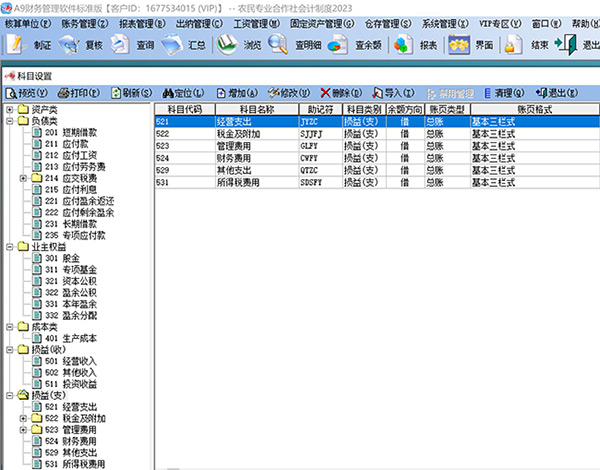Click the 删除 delete button
Screen dimensions: 600x470
(x=342, y=92)
